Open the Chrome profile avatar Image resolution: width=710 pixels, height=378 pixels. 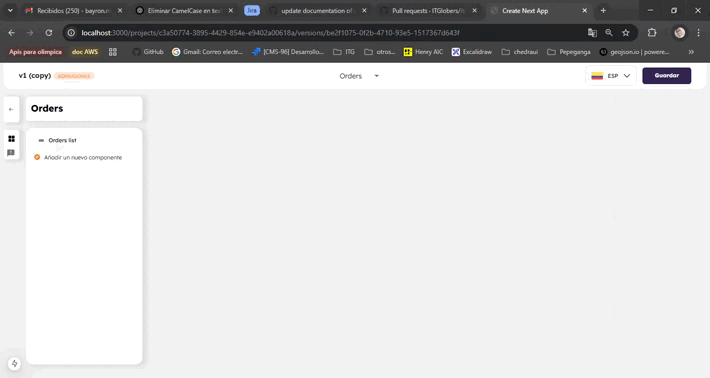click(680, 33)
